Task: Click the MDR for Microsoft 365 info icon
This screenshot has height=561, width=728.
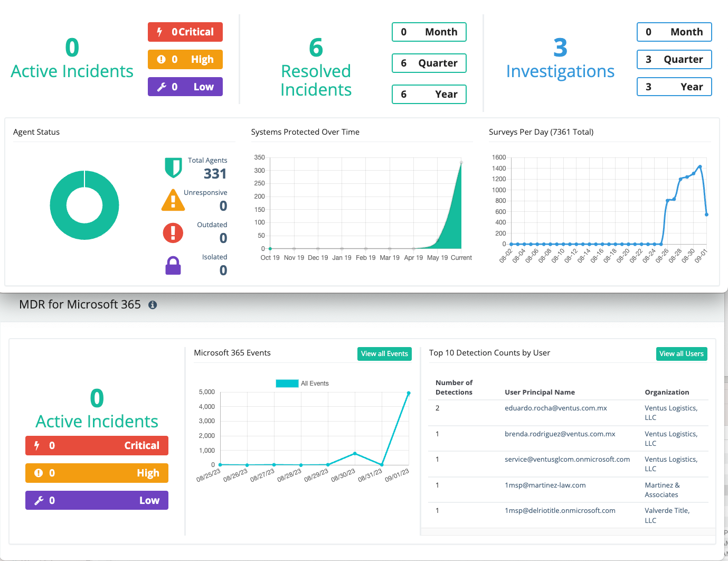Action: pos(153,305)
